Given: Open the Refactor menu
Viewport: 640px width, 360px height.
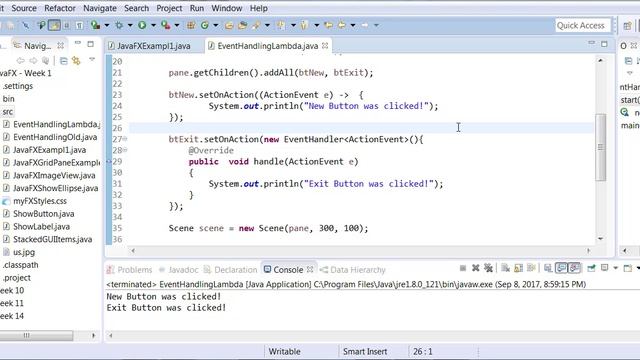Looking at the screenshot, I should point(60,8).
